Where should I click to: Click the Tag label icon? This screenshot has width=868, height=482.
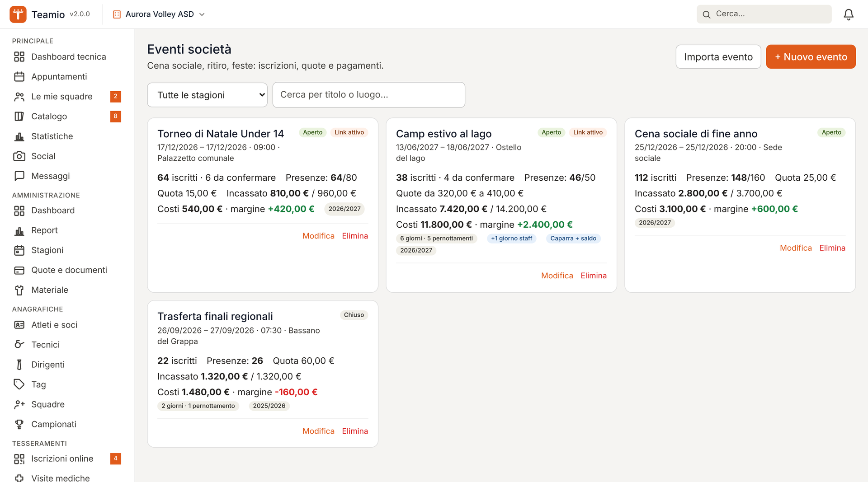(19, 384)
